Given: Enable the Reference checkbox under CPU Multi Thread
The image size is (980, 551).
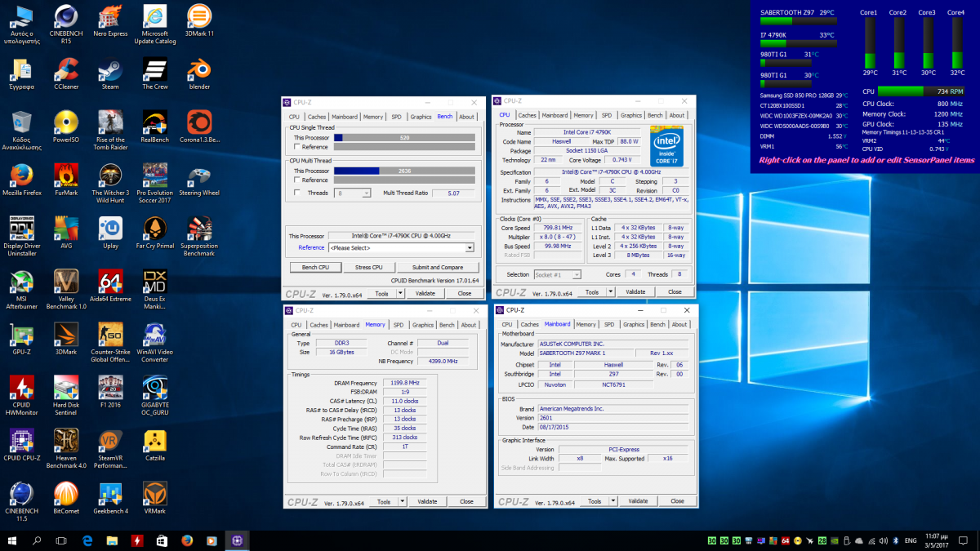Looking at the screenshot, I should (296, 180).
